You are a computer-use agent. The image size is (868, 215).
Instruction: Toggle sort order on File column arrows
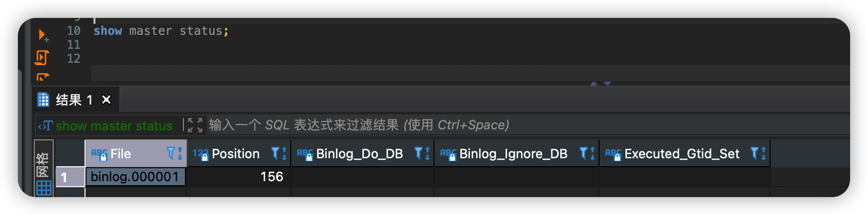pyautogui.click(x=180, y=153)
